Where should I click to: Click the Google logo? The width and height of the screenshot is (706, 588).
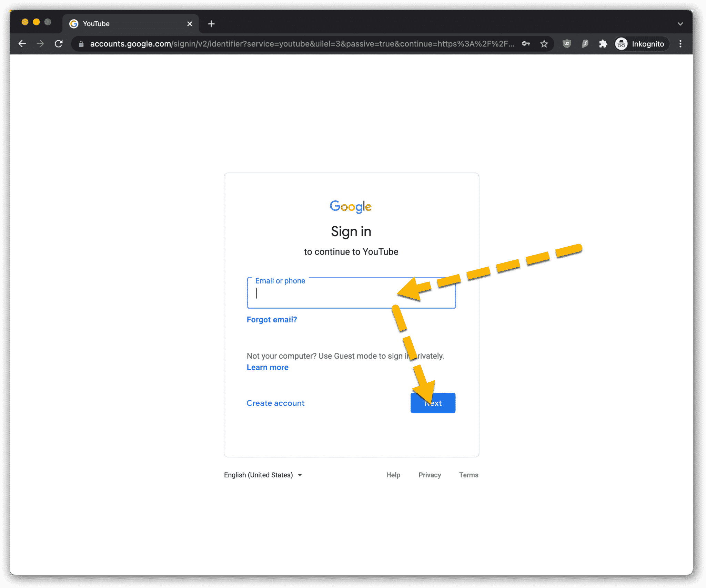point(351,207)
